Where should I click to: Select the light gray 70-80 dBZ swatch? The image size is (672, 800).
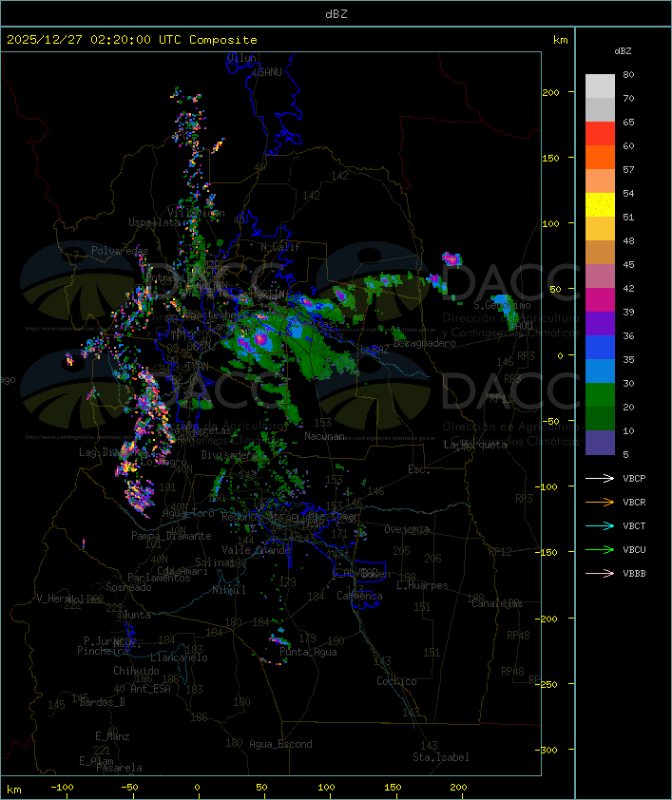click(x=600, y=86)
